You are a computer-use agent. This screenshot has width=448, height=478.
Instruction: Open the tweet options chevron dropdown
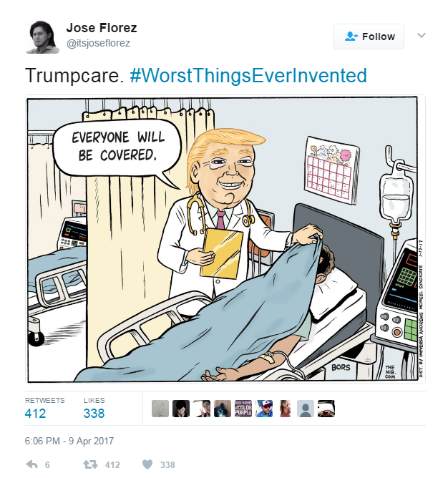(421, 35)
